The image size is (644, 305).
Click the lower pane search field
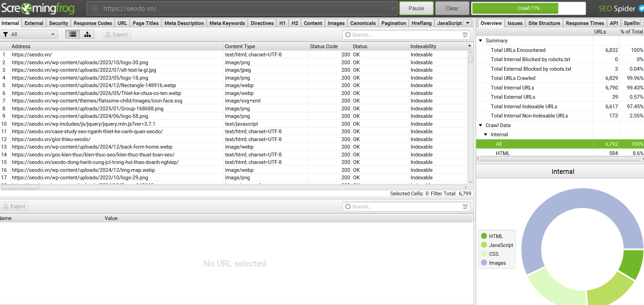coord(406,207)
